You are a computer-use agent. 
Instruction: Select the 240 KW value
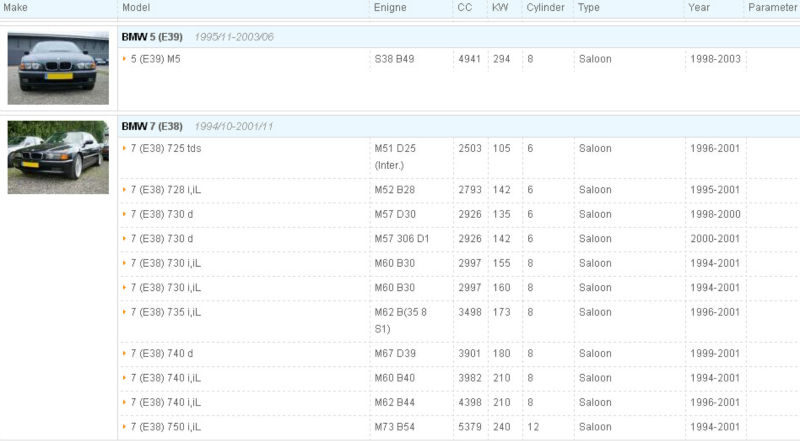coord(502,427)
